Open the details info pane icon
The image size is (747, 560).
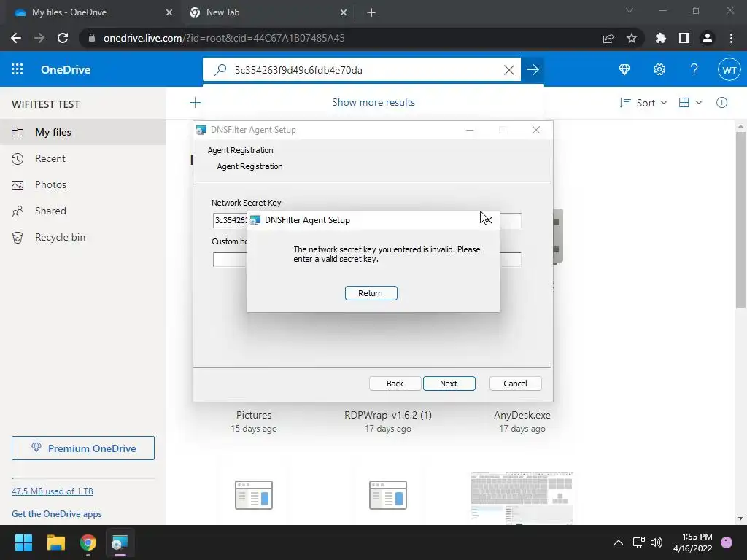point(721,102)
